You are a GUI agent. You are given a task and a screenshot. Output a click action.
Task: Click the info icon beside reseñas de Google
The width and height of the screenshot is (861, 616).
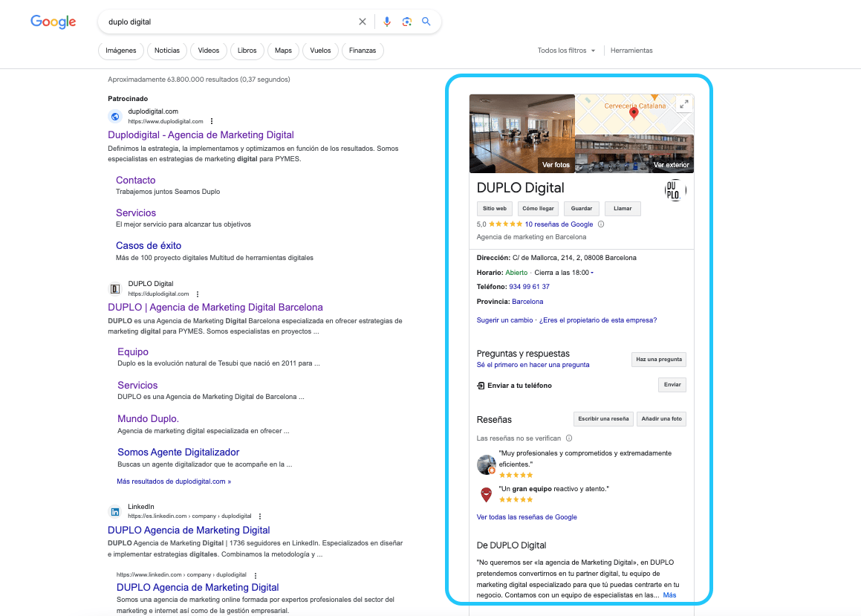601,224
